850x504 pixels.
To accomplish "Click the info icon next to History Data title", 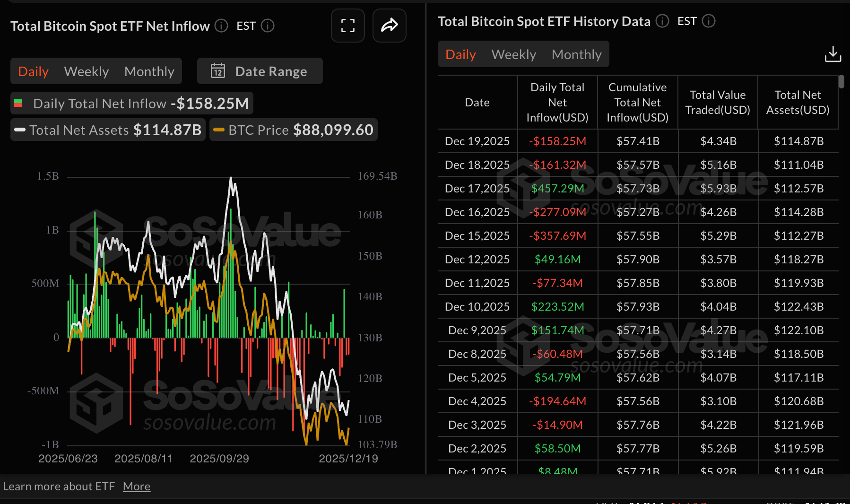I will tap(662, 21).
